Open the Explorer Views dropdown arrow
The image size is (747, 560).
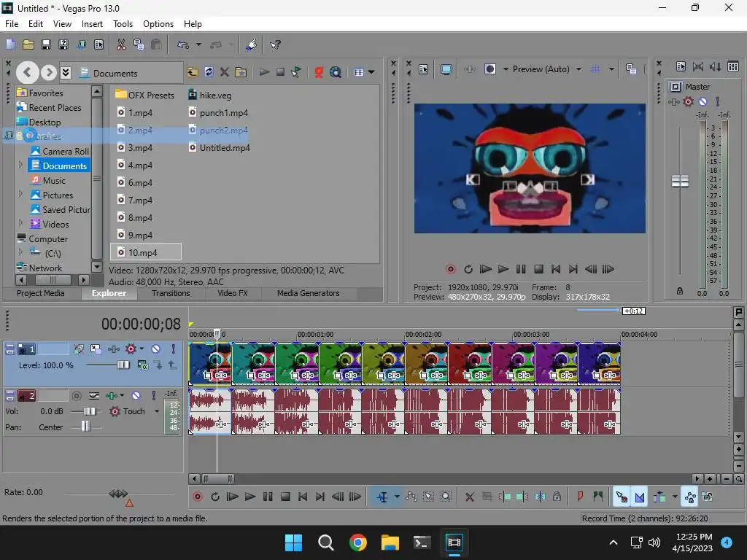[371, 72]
